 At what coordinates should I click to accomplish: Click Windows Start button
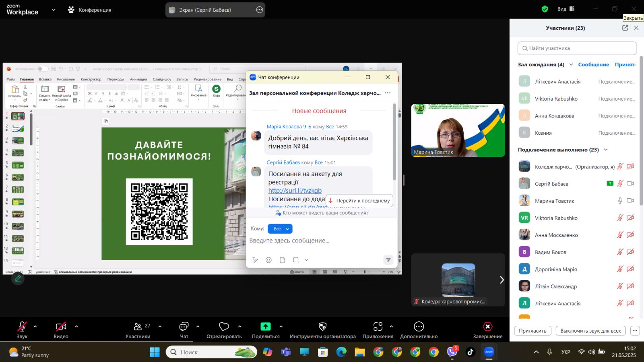[x=155, y=352]
